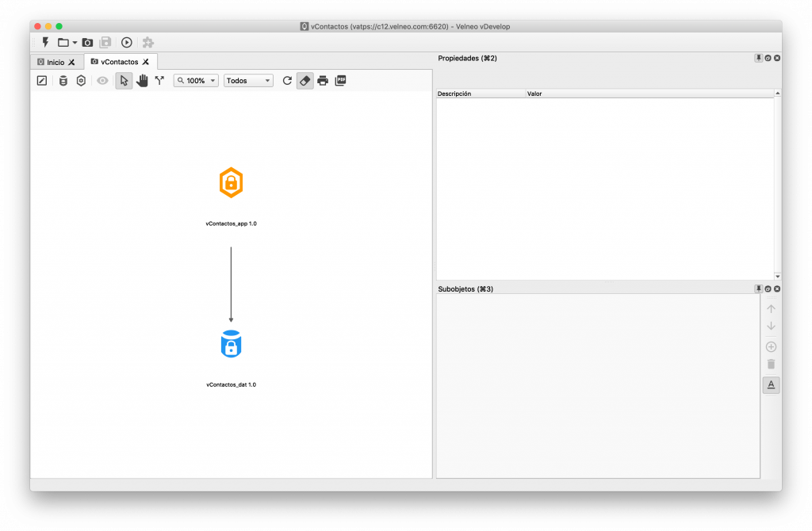Screen dimensions: 812x531
Task: Run the solution with play button
Action: (x=127, y=43)
